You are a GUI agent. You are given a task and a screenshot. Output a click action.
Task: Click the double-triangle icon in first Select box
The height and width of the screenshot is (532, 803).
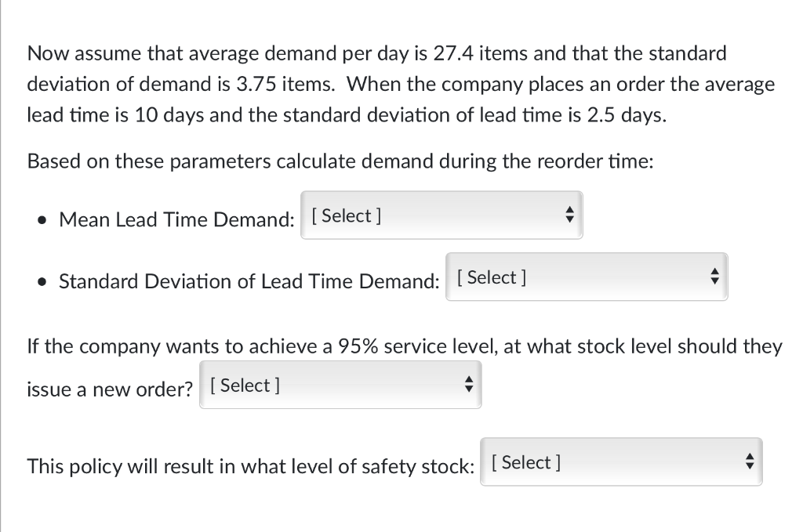[569, 214]
